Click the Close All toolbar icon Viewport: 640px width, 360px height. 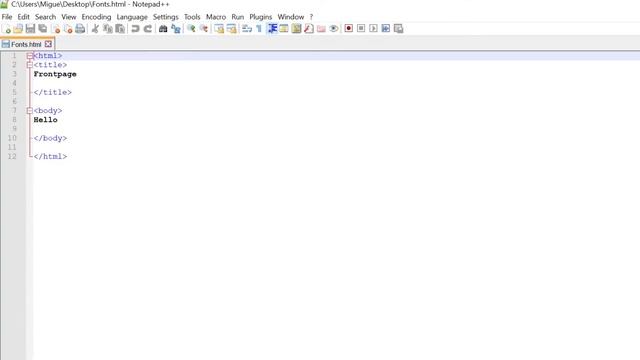coord(68,29)
